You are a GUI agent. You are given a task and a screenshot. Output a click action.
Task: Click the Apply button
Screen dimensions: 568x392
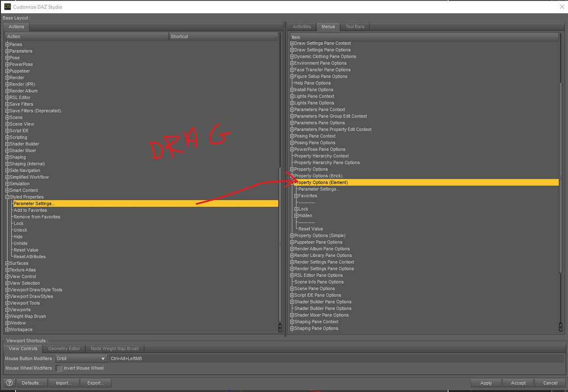coord(486,383)
